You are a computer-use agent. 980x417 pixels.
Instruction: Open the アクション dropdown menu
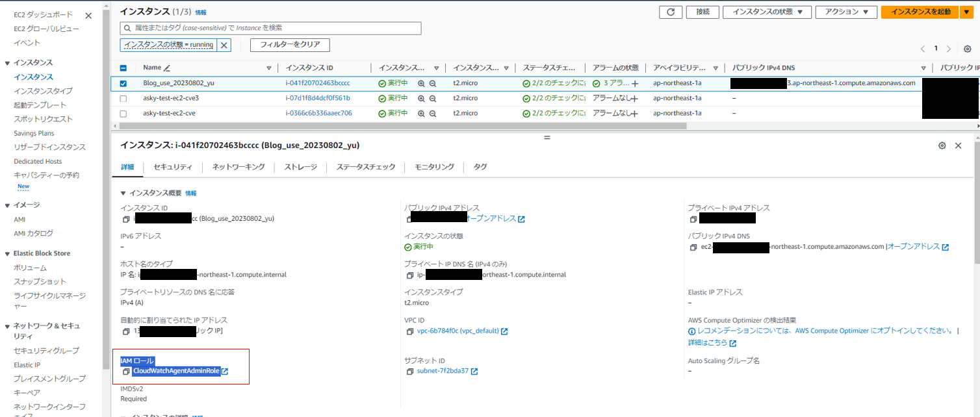pos(846,12)
